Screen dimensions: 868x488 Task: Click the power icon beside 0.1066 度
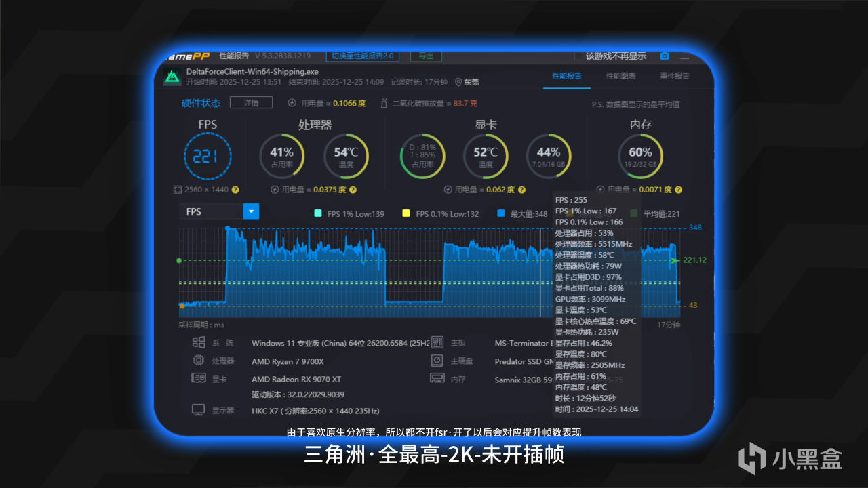coord(292,103)
